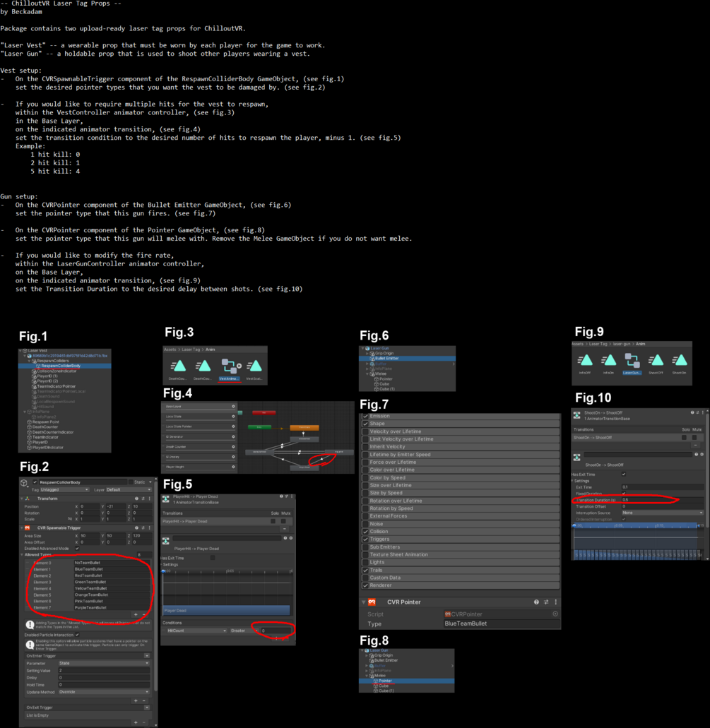Enable the Noise particle module
Screen dimensions: 710x728
pyautogui.click(x=365, y=524)
